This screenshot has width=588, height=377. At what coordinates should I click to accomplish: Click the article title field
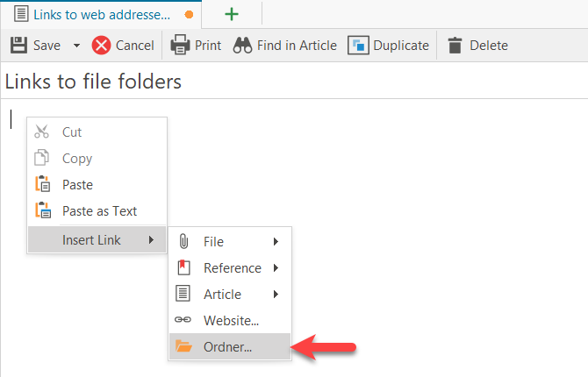[x=263, y=82]
